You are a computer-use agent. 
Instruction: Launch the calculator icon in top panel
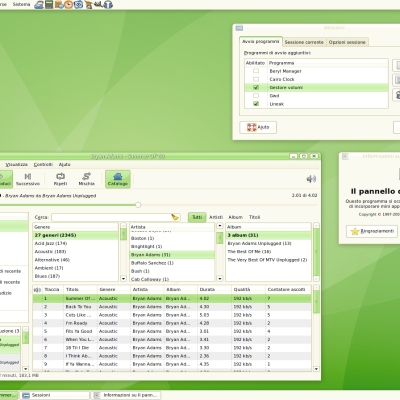click(49, 5)
